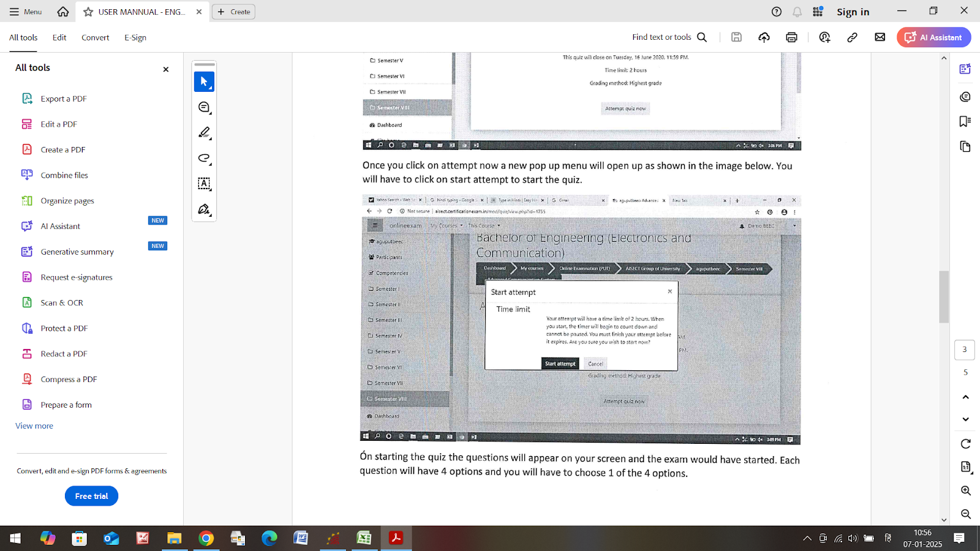This screenshot has width=980, height=551.
Task: Send the file by email icon
Action: pyautogui.click(x=880, y=37)
